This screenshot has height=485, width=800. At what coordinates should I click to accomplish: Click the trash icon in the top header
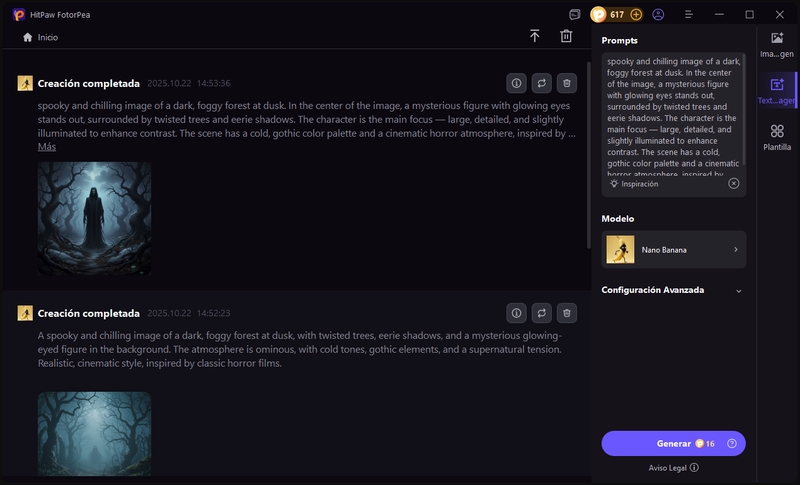(x=566, y=36)
